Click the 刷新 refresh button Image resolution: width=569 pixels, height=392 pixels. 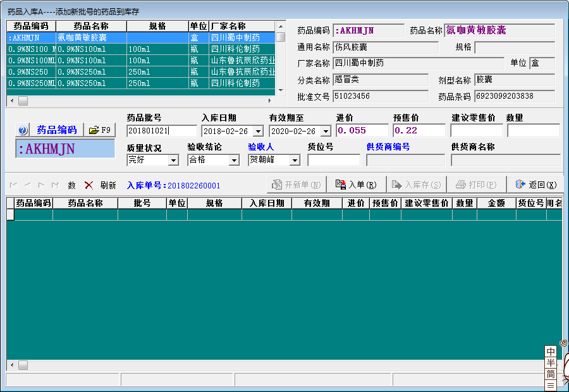click(107, 185)
